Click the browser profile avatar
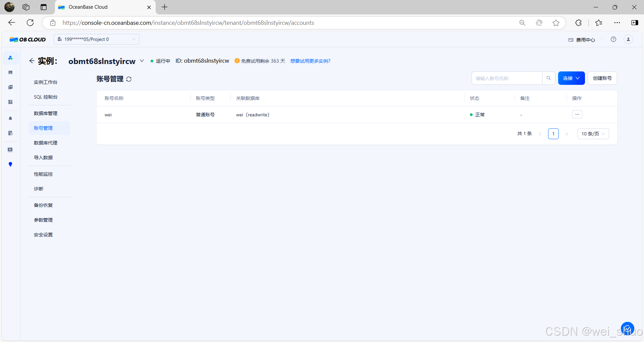 (x=9, y=7)
